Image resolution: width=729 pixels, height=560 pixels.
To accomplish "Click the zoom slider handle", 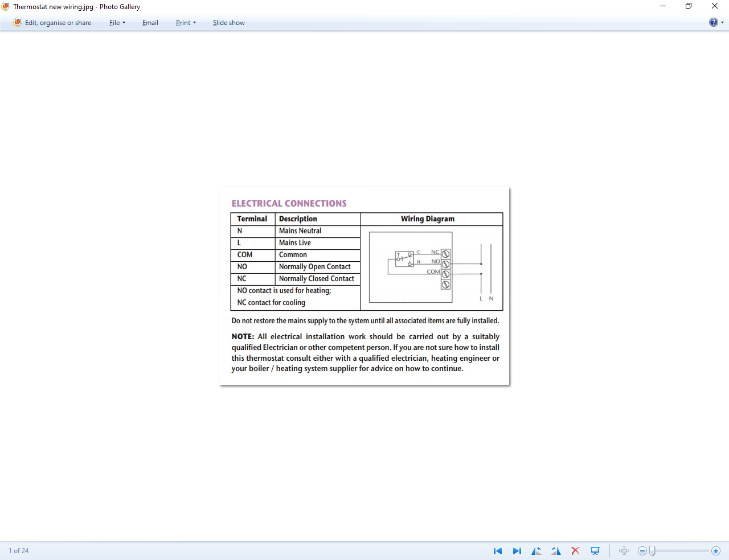I will (x=653, y=551).
